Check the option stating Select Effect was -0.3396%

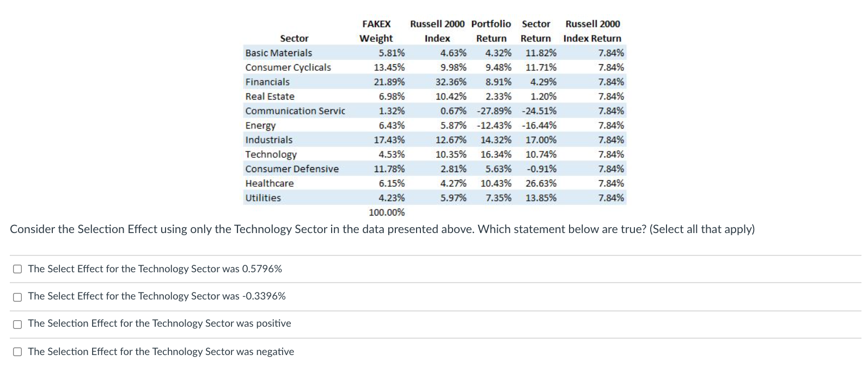pos(17,296)
